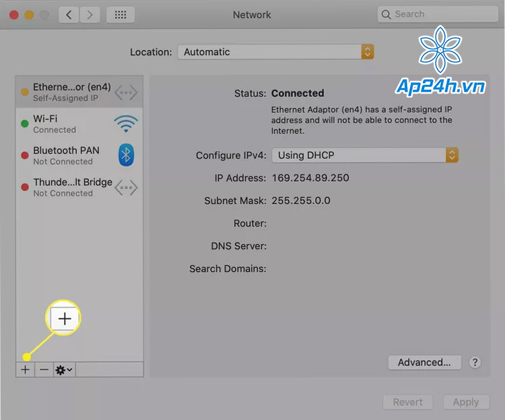
Task: Click red status dot beside Bluetooth PAN
Action: point(25,155)
